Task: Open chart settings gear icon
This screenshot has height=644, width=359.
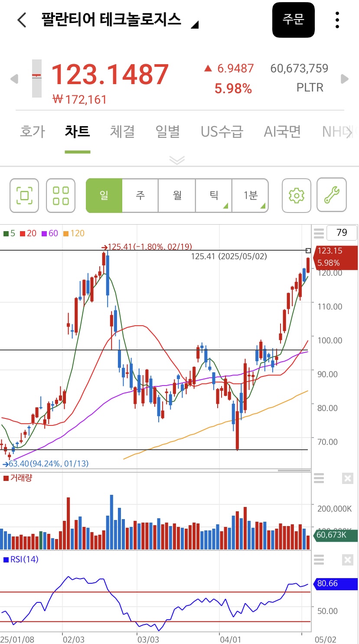Action: click(297, 196)
